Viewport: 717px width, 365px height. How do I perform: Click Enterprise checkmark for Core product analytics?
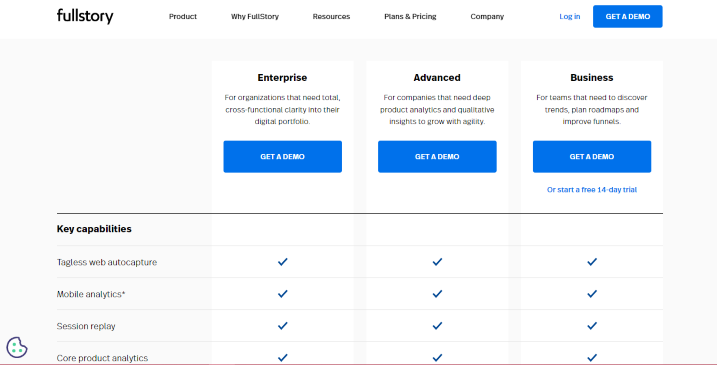[x=283, y=358]
